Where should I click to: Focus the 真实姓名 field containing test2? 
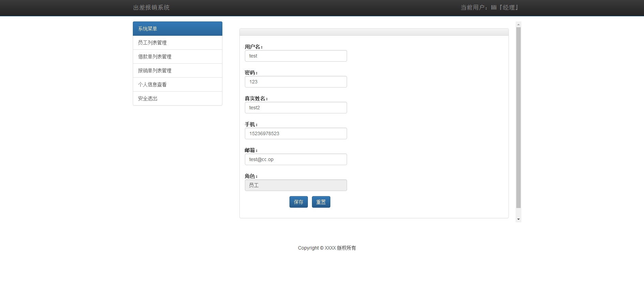296,108
